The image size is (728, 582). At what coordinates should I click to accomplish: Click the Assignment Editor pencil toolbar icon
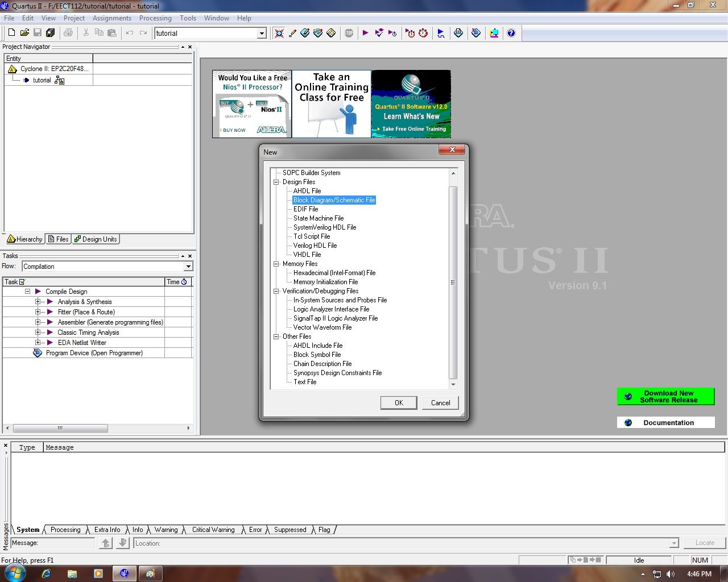pos(292,32)
